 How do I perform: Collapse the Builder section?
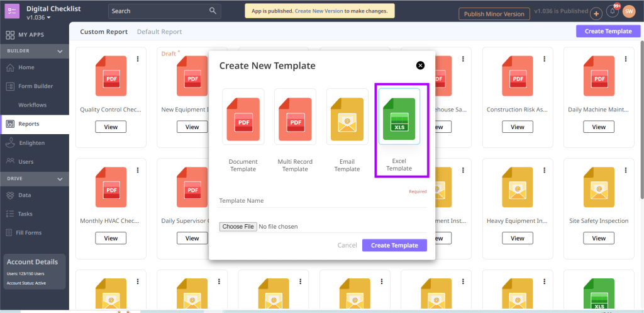click(x=60, y=51)
